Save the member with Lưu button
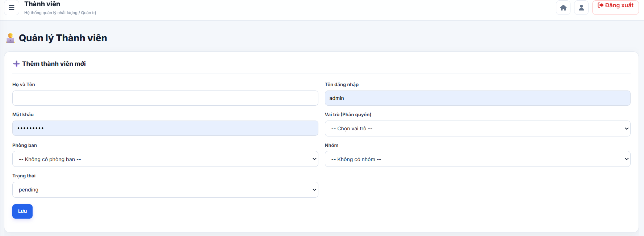The width and height of the screenshot is (644, 236). point(22,211)
